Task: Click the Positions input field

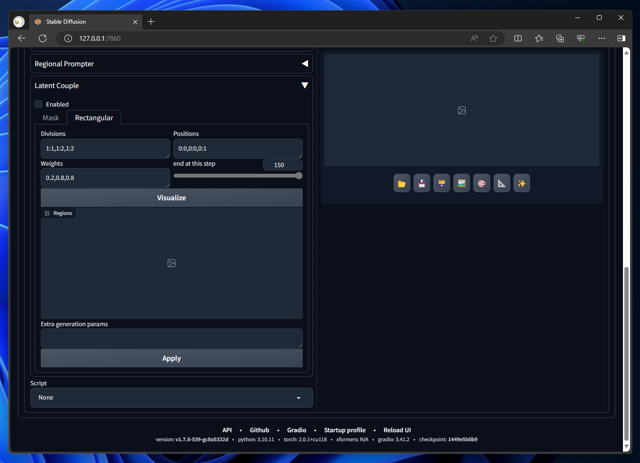Action: point(238,149)
